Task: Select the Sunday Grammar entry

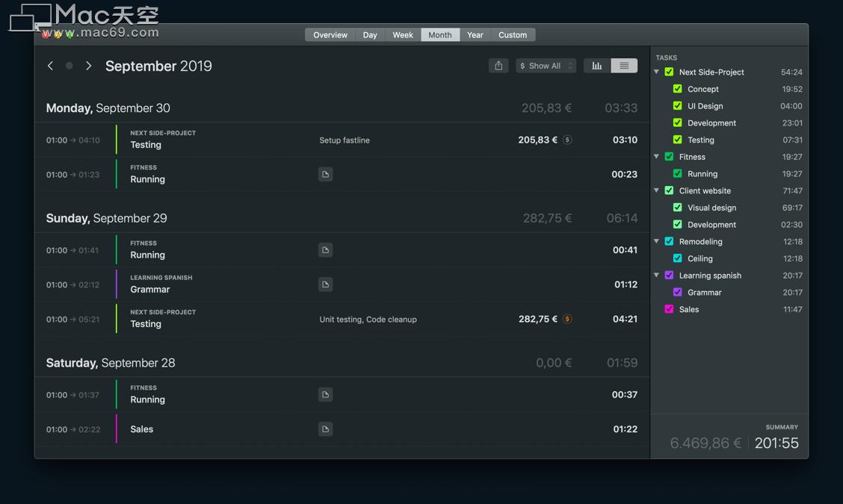Action: (x=342, y=284)
